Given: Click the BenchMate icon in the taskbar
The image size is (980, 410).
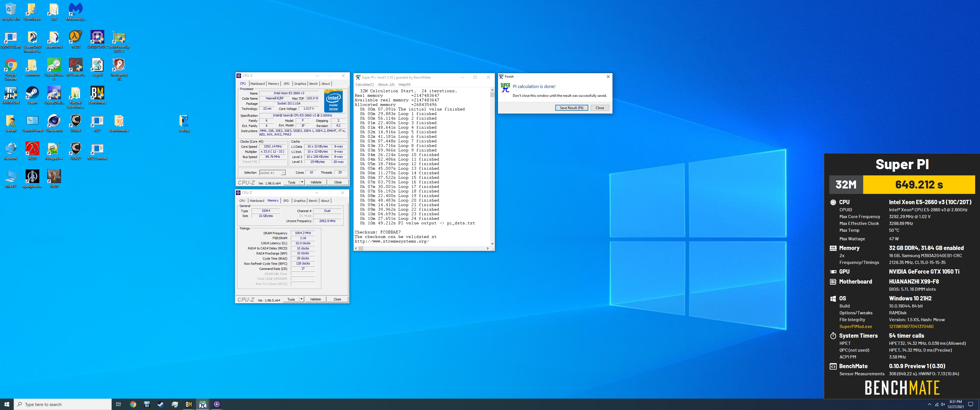Looking at the screenshot, I should (189, 404).
